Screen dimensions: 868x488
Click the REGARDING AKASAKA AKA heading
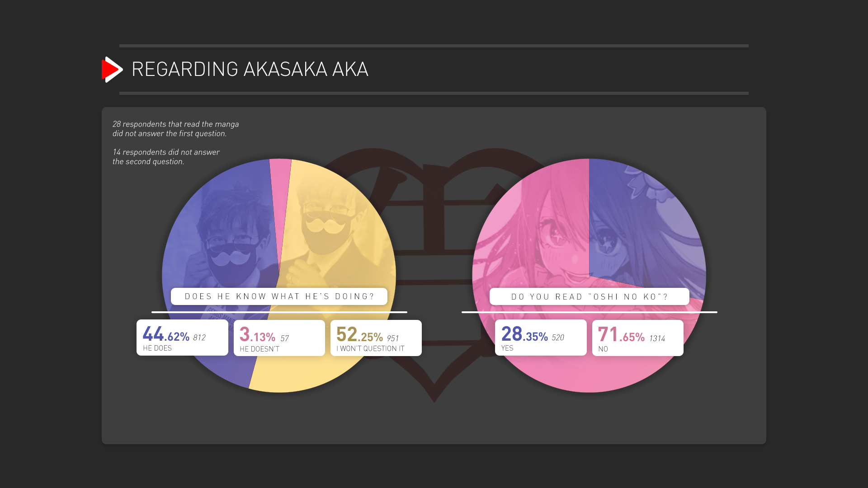250,69
